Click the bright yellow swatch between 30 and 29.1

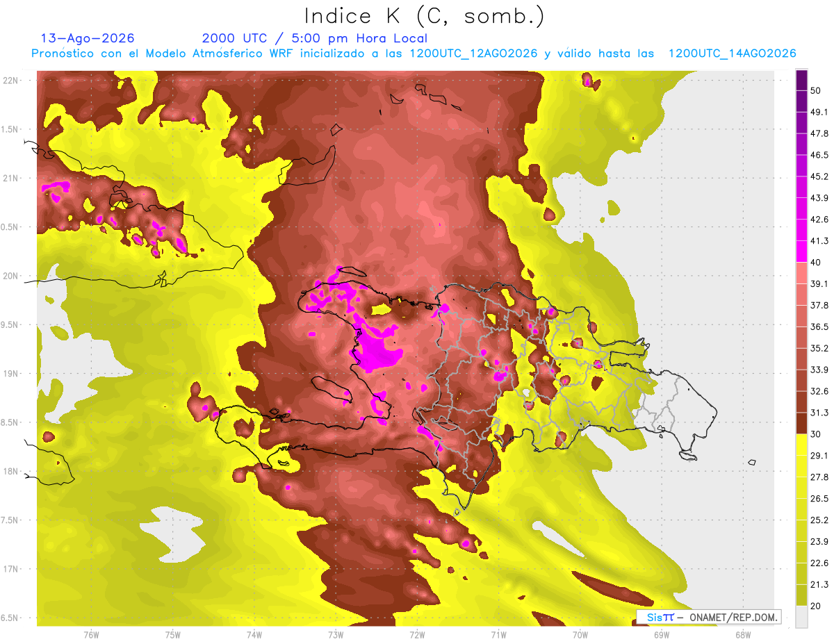click(801, 445)
